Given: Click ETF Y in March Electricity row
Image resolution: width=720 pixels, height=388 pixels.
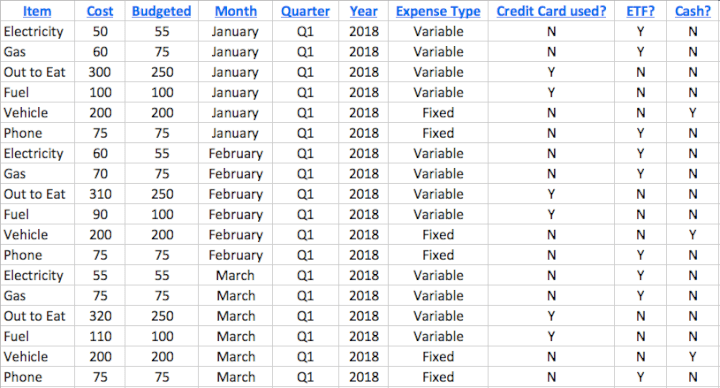Looking at the screenshot, I should click(x=640, y=276).
